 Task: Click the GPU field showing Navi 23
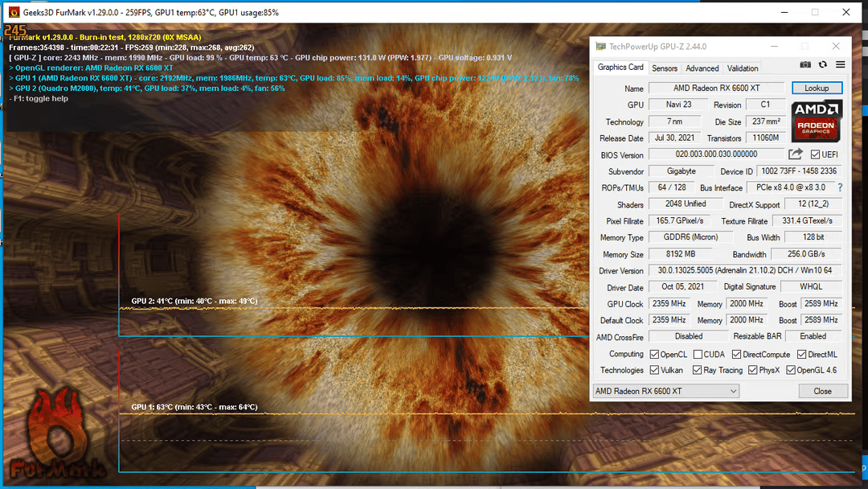[x=678, y=104]
